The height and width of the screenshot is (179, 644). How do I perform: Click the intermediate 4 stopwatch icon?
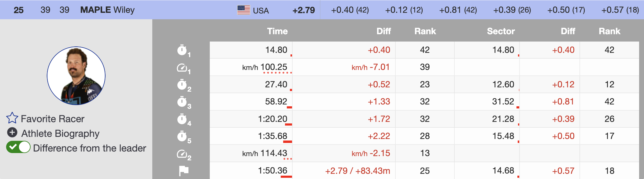pyautogui.click(x=182, y=119)
